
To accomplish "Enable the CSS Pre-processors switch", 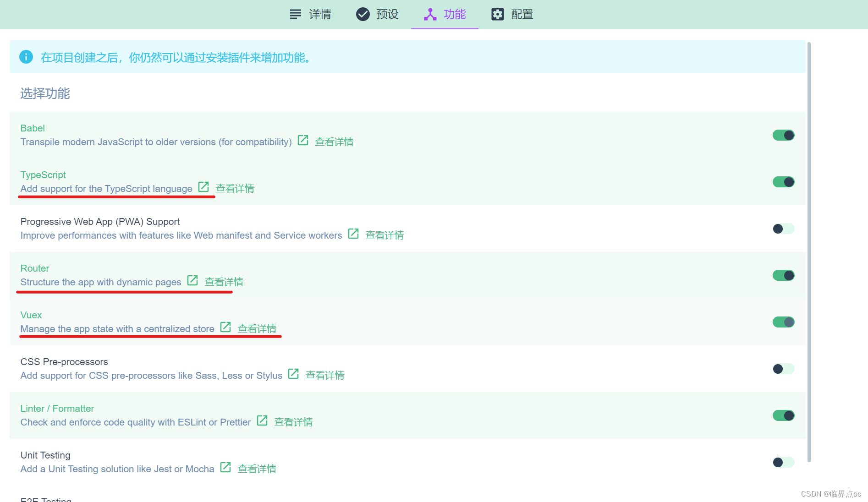I will click(x=784, y=369).
